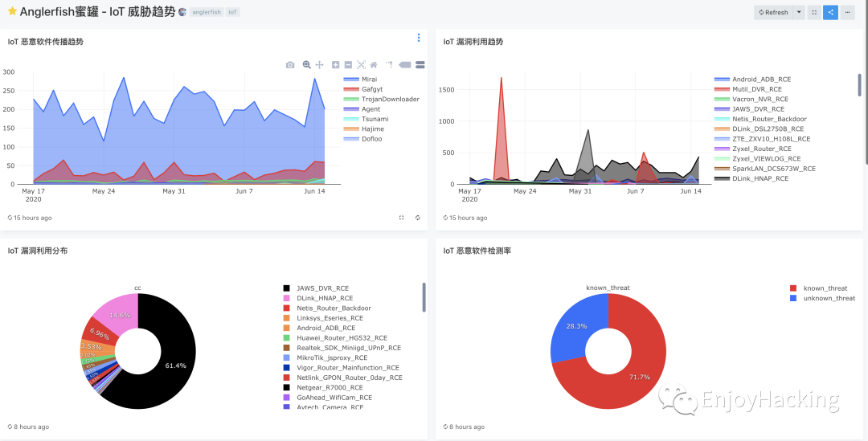Toggle unknown_threat in the donut legend
The height and width of the screenshot is (441, 868).
[x=823, y=298]
